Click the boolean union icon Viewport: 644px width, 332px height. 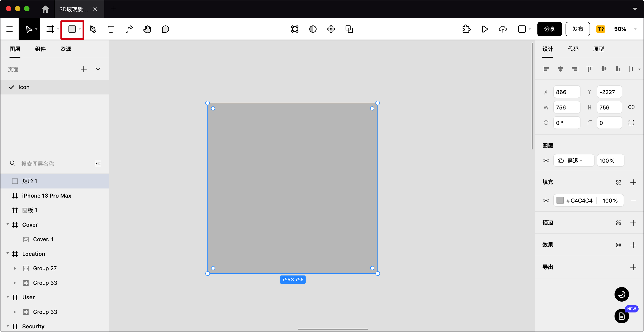(x=349, y=29)
